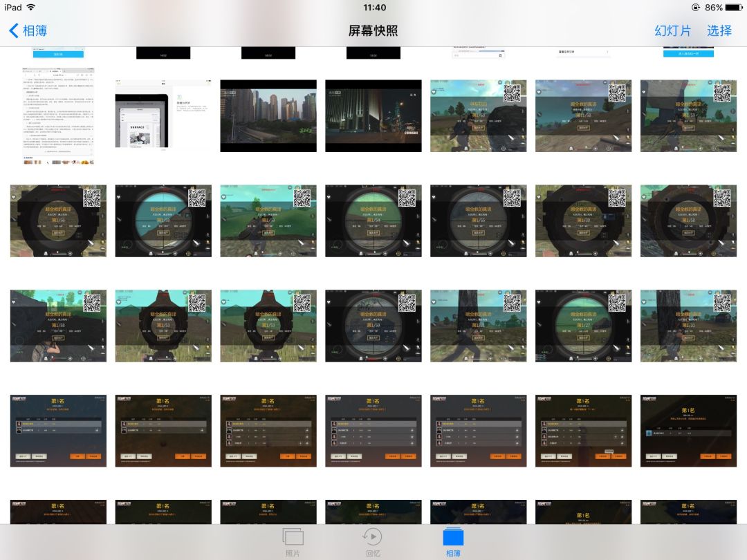The height and width of the screenshot is (560, 747).
Task: Open the 回忆 memories tab
Action: click(373, 543)
